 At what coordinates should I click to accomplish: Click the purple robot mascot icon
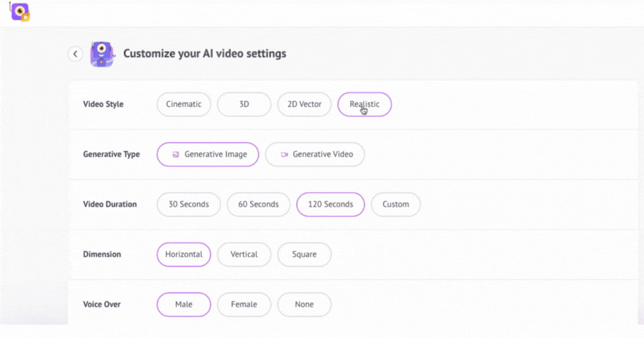[x=102, y=54]
